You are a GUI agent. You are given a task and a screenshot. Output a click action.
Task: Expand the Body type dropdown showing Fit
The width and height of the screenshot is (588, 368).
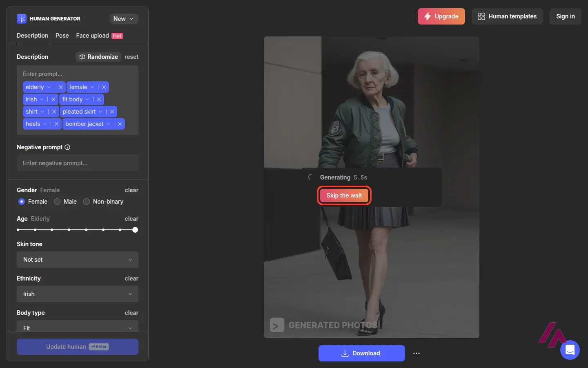point(78,326)
